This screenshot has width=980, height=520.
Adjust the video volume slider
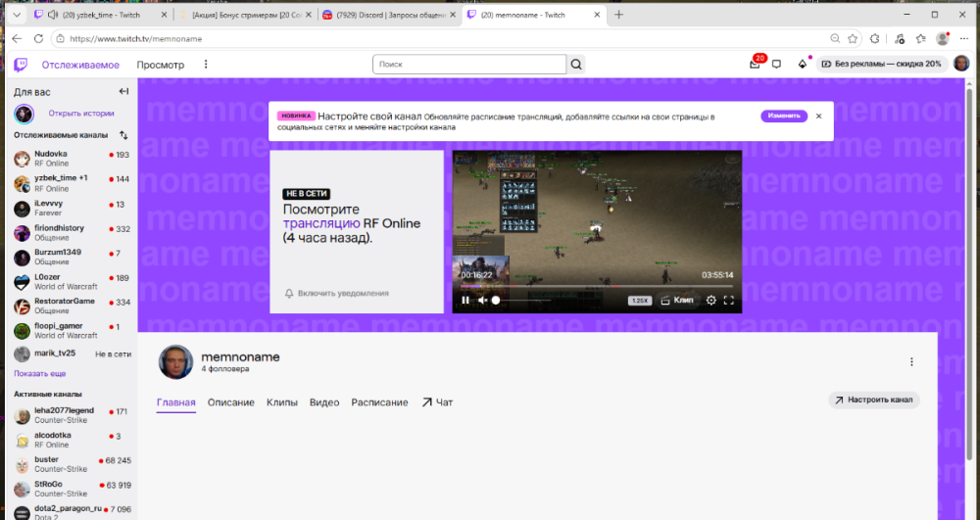click(523, 301)
